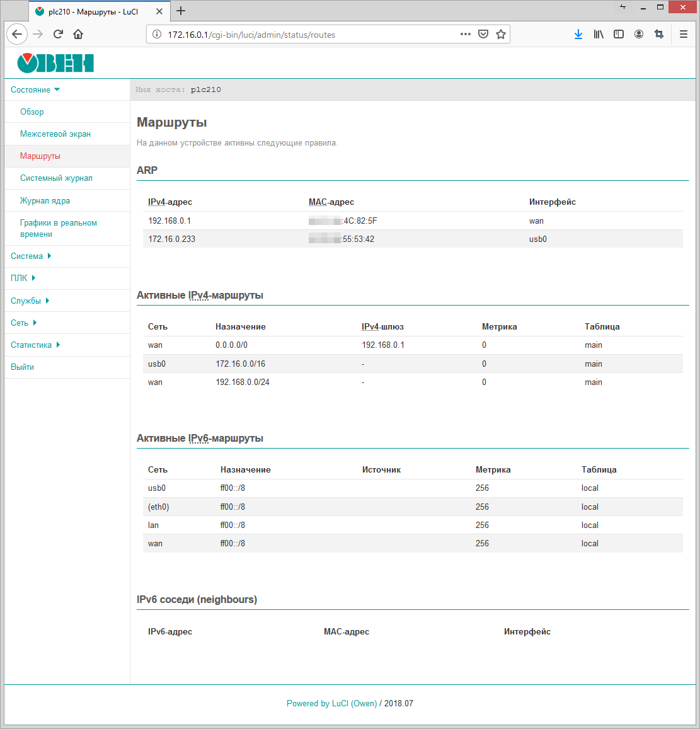Go to the browser home page icon
700x729 pixels.
78,34
